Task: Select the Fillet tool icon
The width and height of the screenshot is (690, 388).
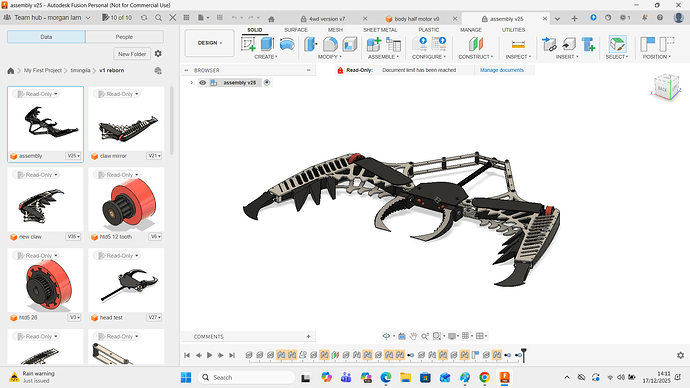Action: tap(330, 44)
